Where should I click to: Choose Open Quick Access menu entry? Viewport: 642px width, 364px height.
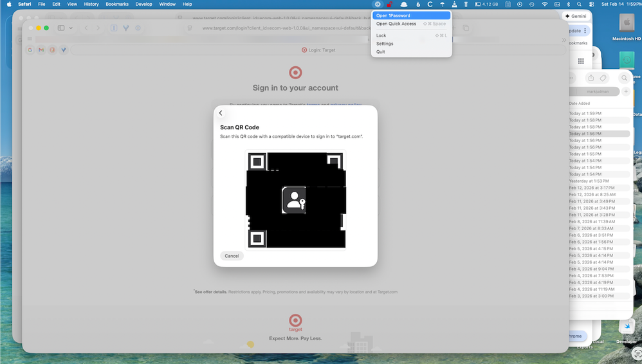tap(396, 24)
